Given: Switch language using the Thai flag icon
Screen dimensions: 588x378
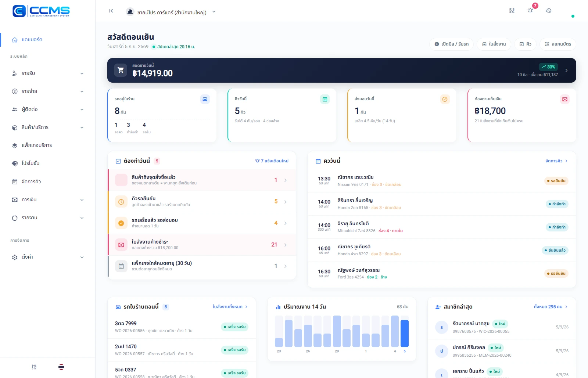Looking at the screenshot, I should click(61, 367).
